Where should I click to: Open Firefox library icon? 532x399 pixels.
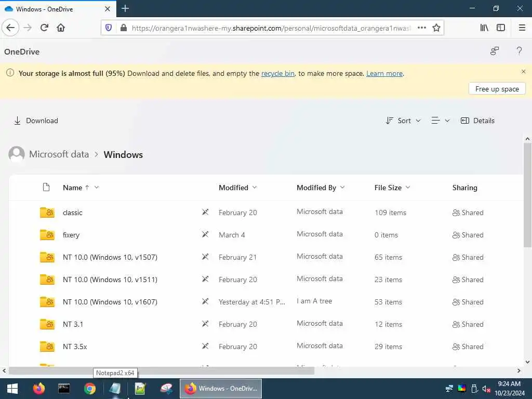point(484,28)
